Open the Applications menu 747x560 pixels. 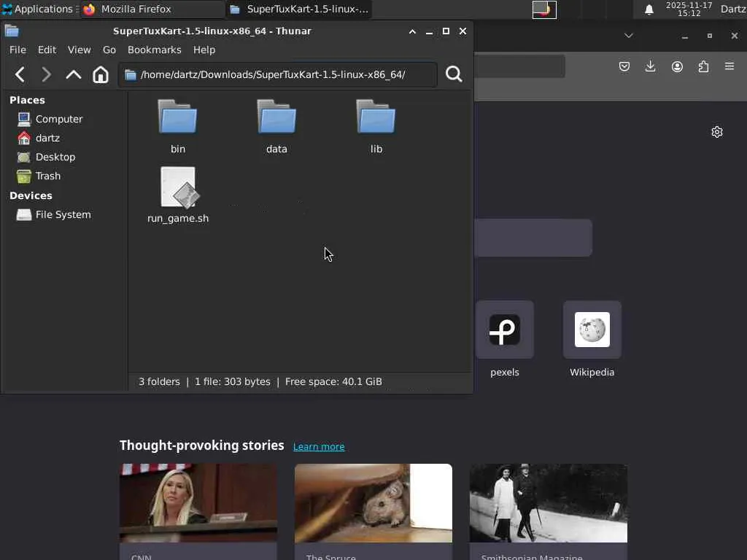pos(39,9)
